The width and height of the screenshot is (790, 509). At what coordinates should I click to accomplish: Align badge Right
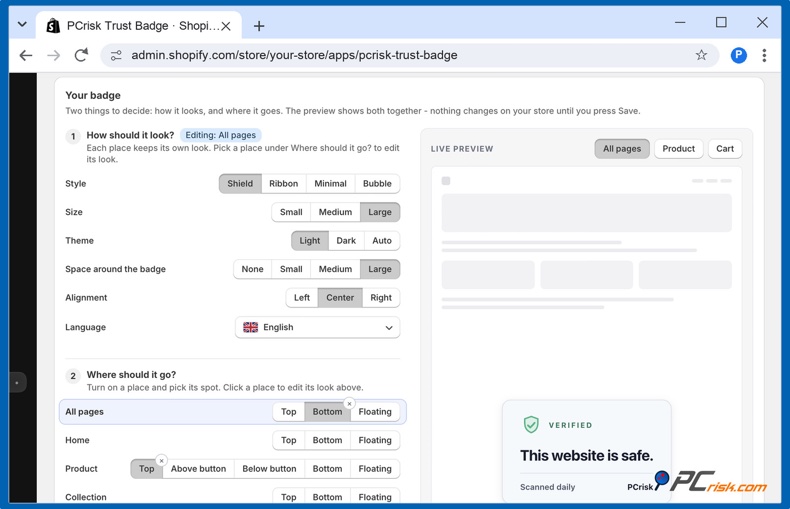click(x=381, y=298)
